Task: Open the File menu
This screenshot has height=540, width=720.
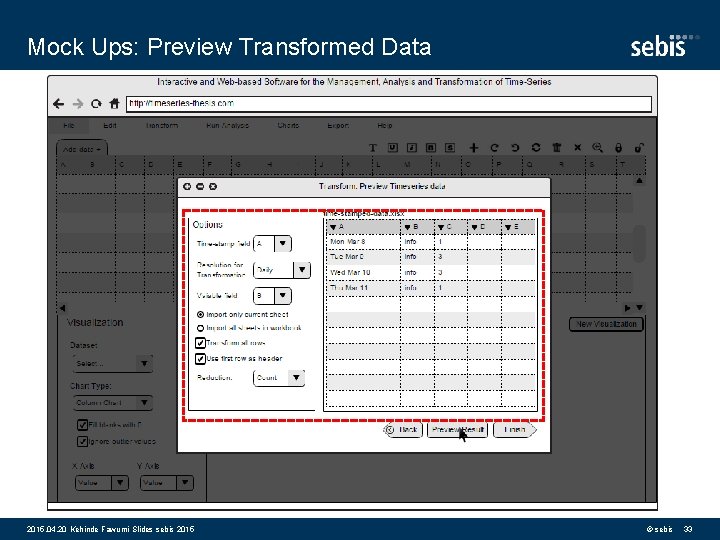Action: point(69,125)
